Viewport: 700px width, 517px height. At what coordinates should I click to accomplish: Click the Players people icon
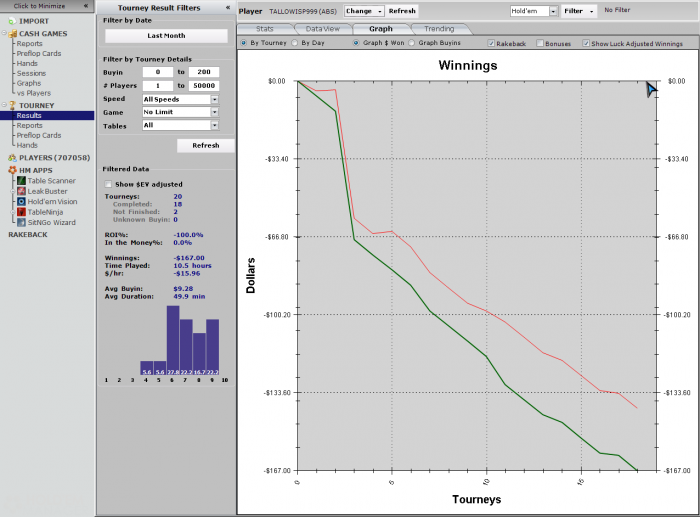[x=12, y=157]
